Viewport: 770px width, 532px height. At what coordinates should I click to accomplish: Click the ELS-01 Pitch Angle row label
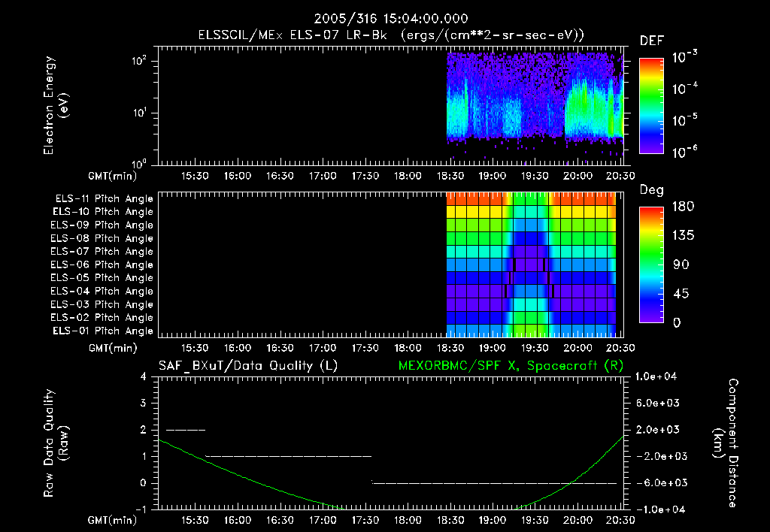(103, 331)
